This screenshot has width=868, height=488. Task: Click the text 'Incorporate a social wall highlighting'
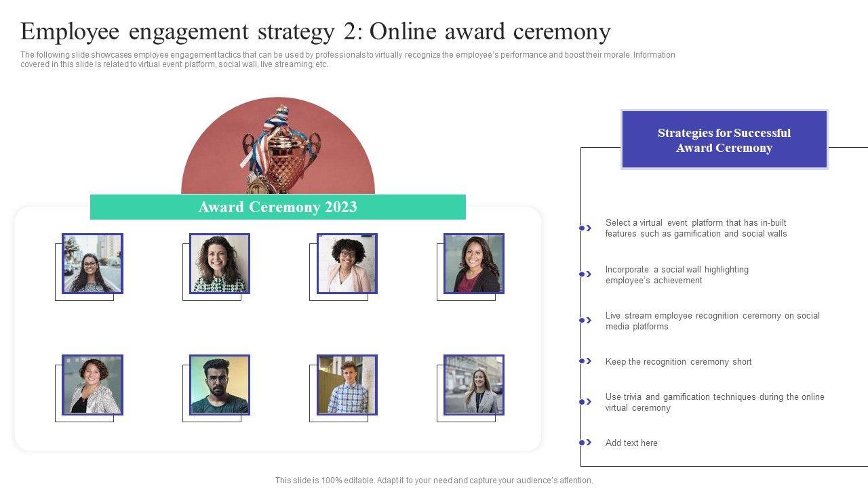point(677,269)
